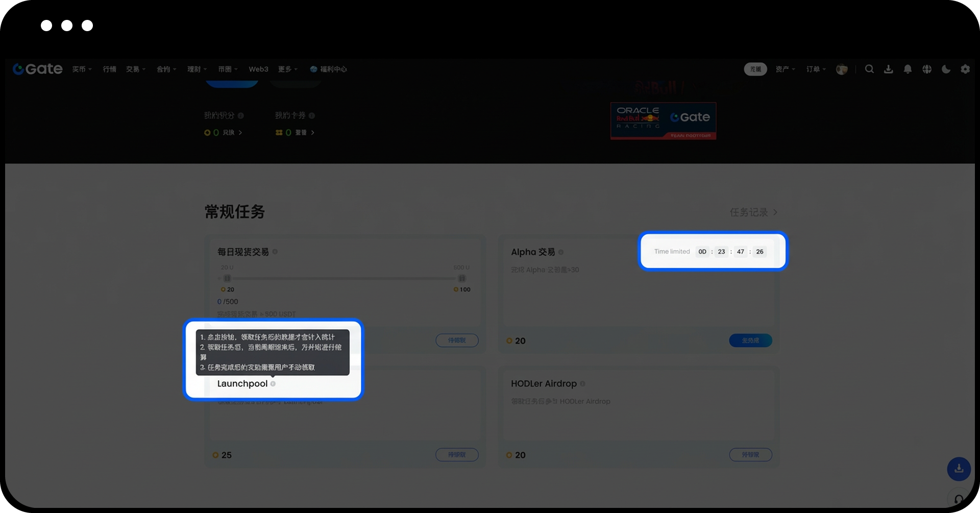Viewport: 980px width, 513px height.
Task: Open the 任务记录 link
Action: [753, 212]
